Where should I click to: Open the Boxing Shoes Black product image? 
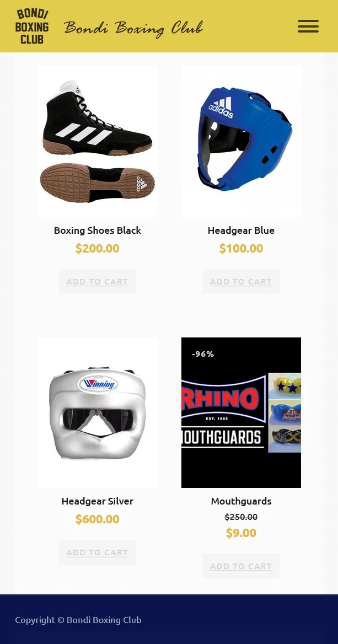click(98, 141)
